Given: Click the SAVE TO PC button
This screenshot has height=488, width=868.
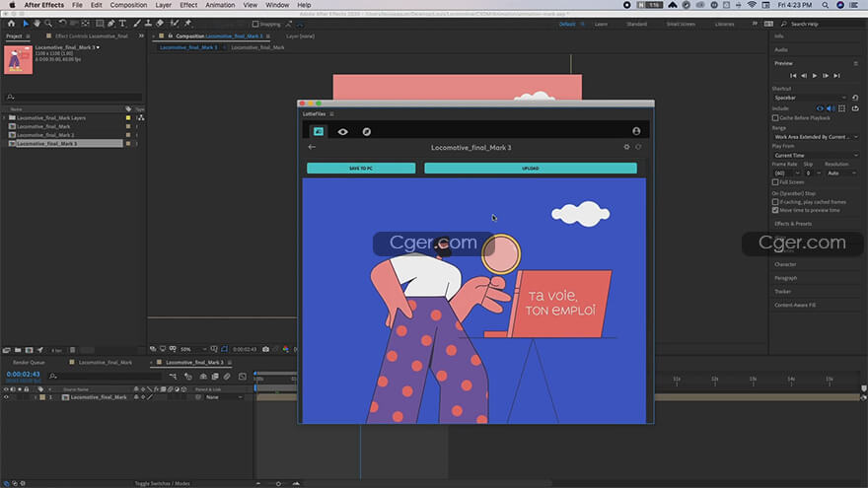Looking at the screenshot, I should pyautogui.click(x=361, y=169).
